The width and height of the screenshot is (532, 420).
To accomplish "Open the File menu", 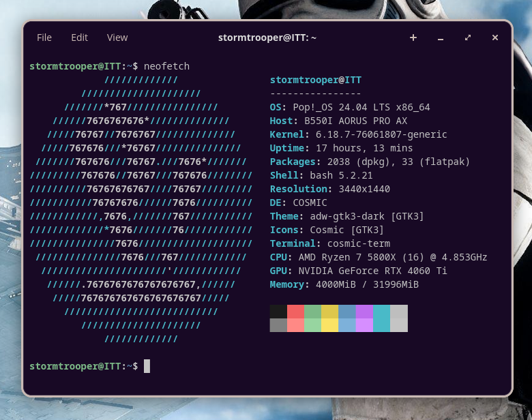I will [44, 37].
